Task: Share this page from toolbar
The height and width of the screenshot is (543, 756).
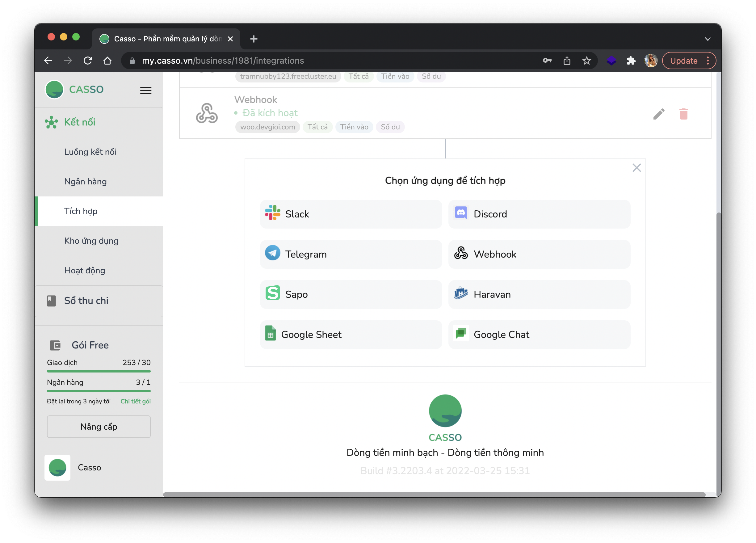Action: click(x=567, y=61)
